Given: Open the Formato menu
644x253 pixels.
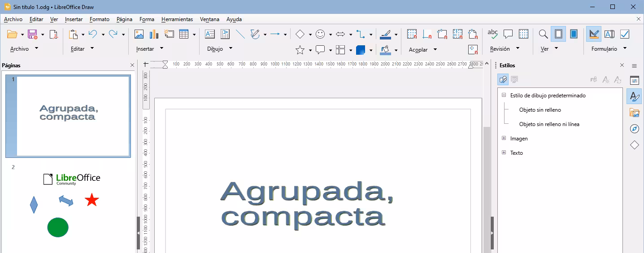Looking at the screenshot, I should 100,19.
